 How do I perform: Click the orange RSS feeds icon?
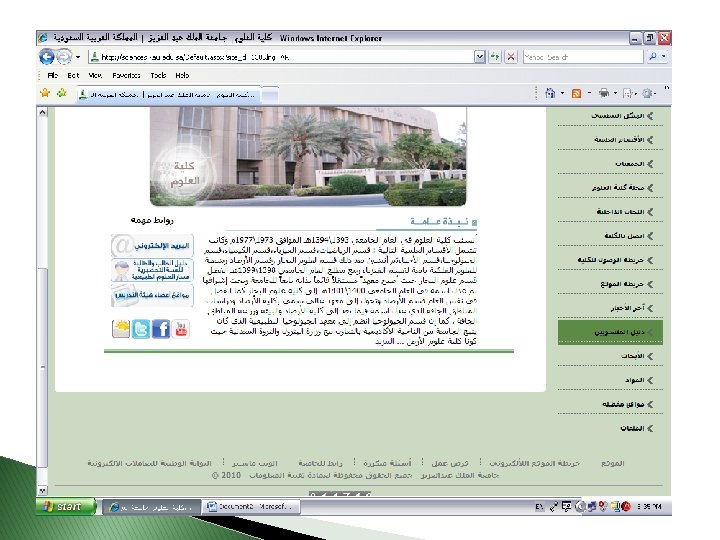pos(576,94)
